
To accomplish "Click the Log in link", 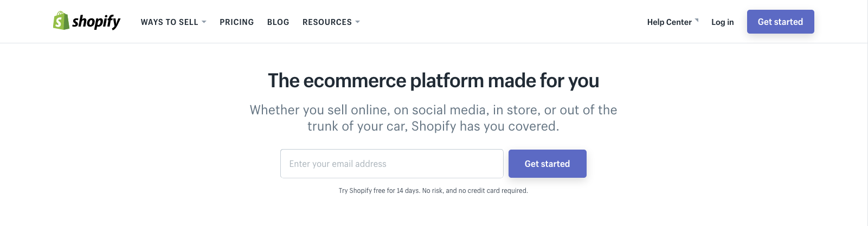I will [722, 22].
